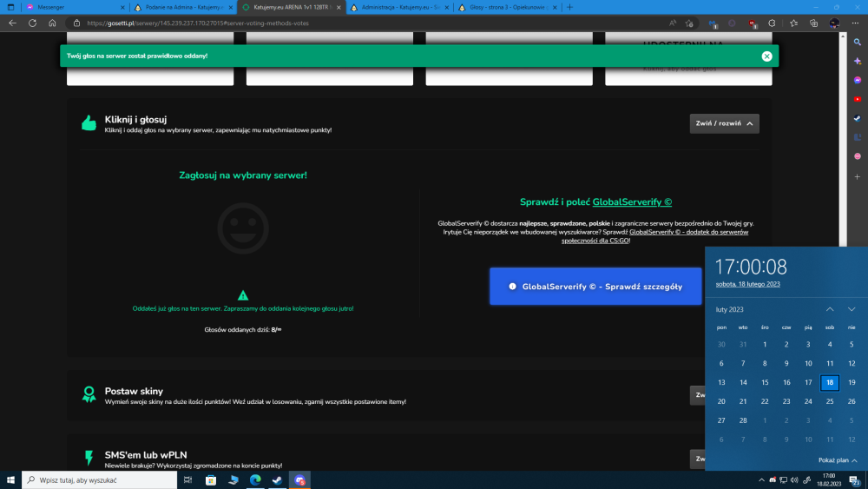This screenshot has width=868, height=489.
Task: Open the volume control in the tray
Action: (x=794, y=480)
